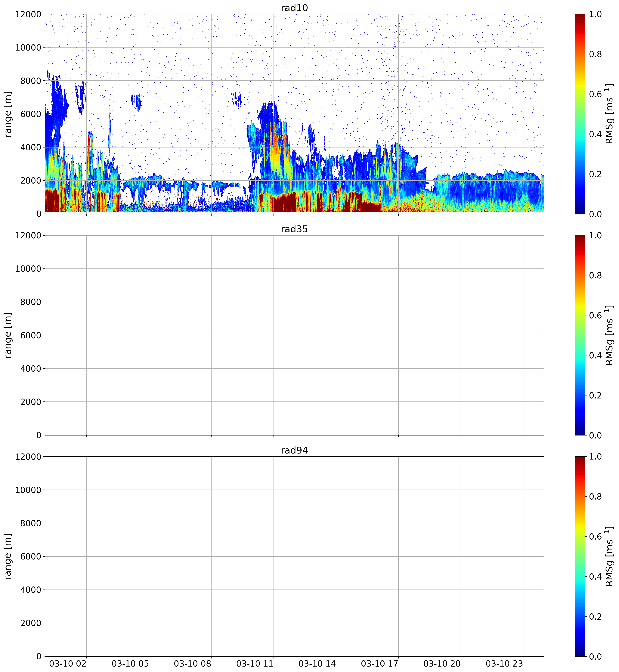Viewport: 619px width, 672px height.
Task: Click the 12000 tick label on rad94
Action: [x=28, y=457]
